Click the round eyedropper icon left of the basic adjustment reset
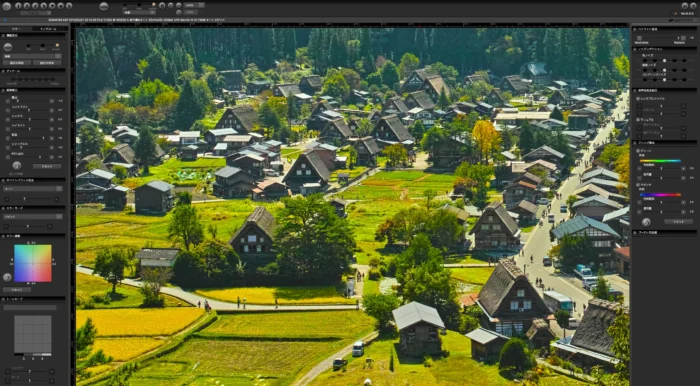The width and height of the screenshot is (700, 386). [17, 166]
